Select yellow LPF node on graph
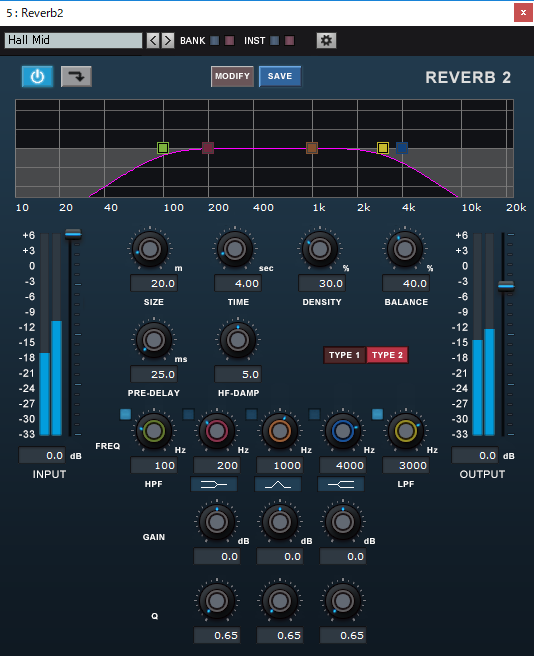534x656 pixels. click(x=383, y=148)
